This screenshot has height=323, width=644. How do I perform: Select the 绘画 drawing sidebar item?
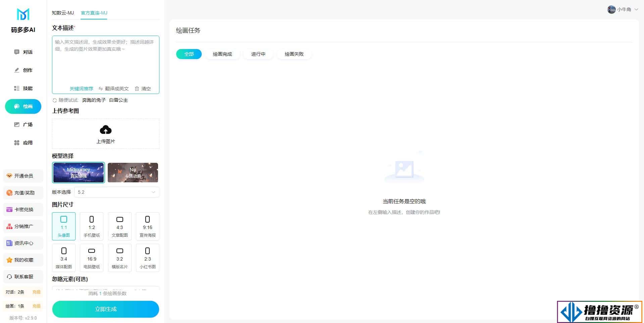(x=23, y=106)
